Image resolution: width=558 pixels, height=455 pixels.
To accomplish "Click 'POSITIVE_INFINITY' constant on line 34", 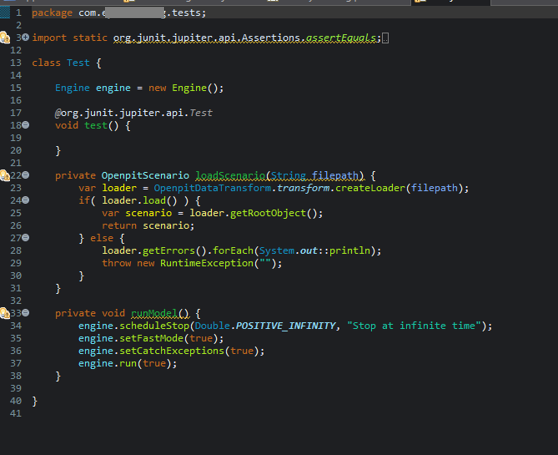I will pos(285,326).
